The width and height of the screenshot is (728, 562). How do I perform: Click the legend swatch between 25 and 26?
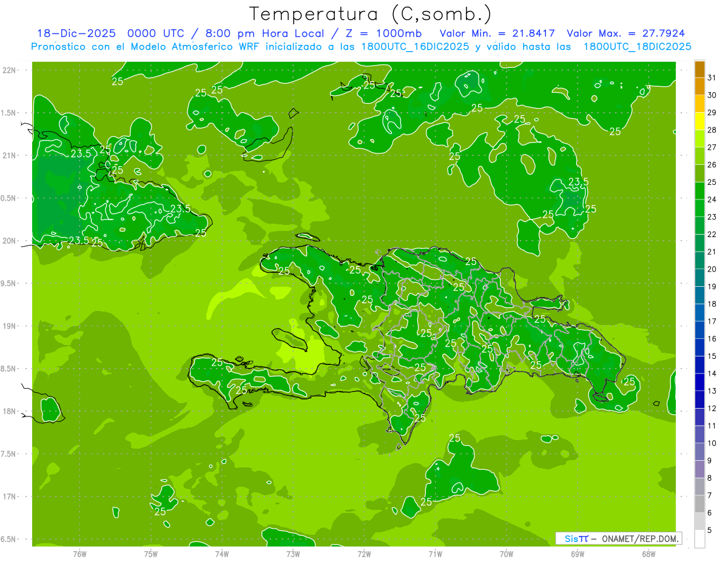[699, 173]
